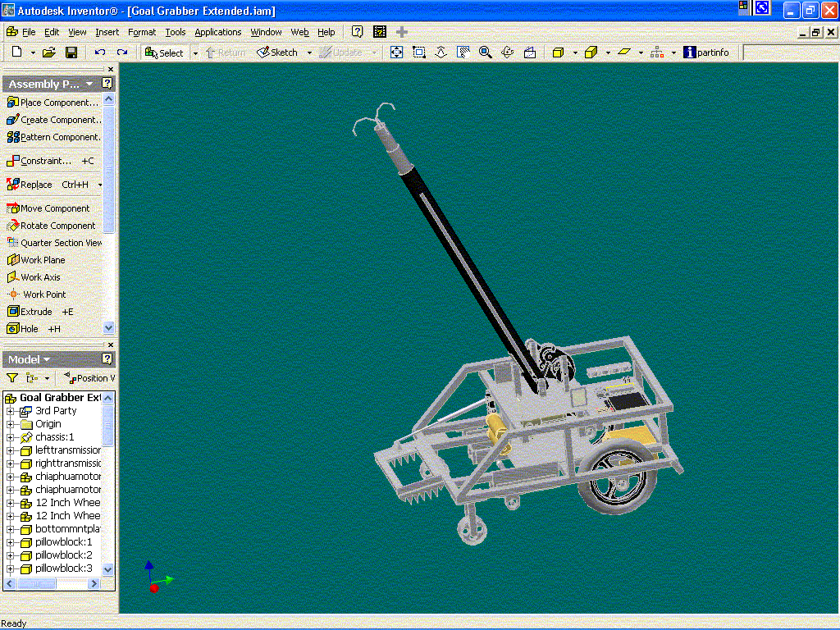Redo the last action

(x=122, y=52)
